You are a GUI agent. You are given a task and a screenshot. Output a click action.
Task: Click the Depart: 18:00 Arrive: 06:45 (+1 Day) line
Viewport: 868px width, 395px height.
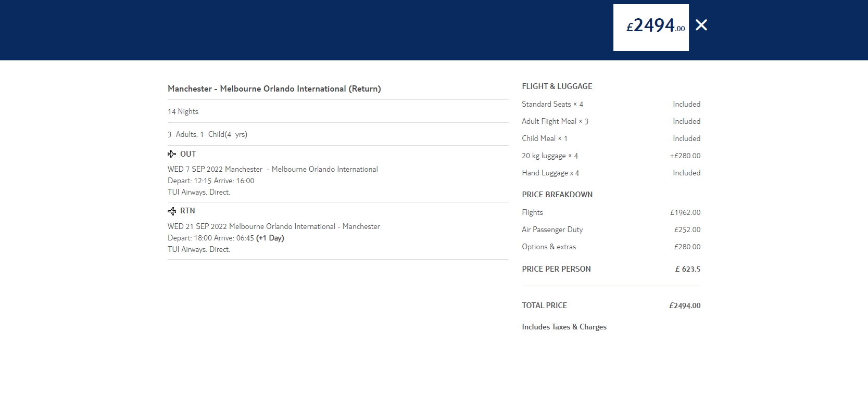226,238
